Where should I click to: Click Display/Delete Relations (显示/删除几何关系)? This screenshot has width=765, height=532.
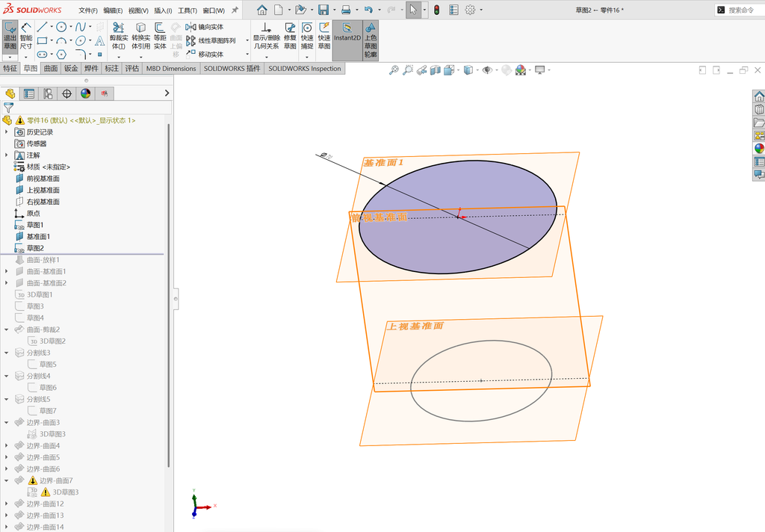pyautogui.click(x=266, y=36)
